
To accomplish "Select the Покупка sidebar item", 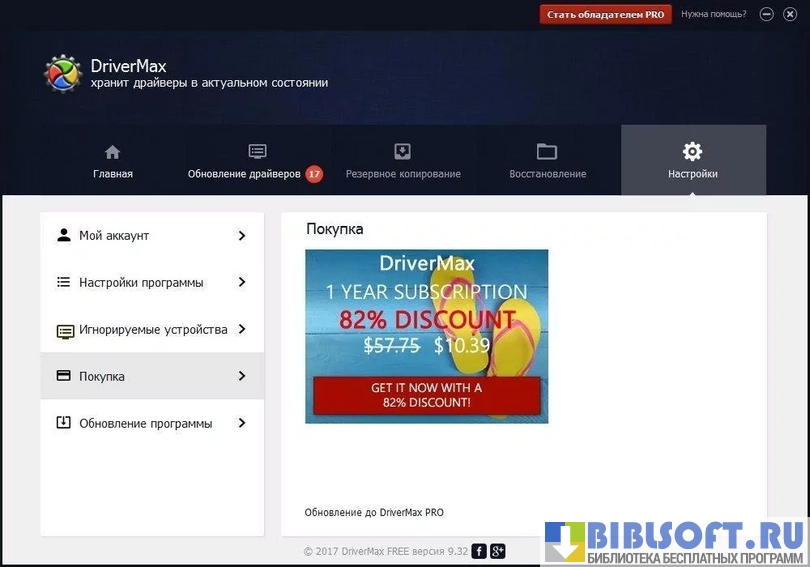I will pyautogui.click(x=152, y=377).
